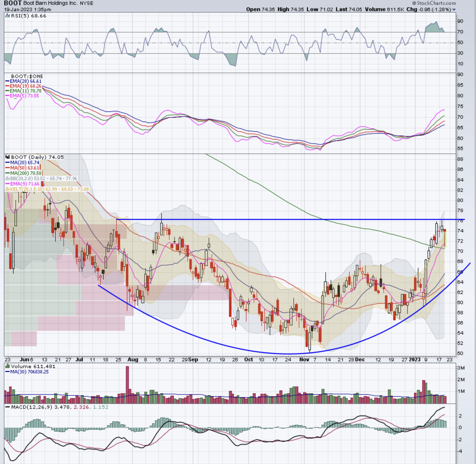This screenshot has width=476, height=464.
Task: Click the EMA(19) 68.26 legend entry
Action: tap(23, 86)
